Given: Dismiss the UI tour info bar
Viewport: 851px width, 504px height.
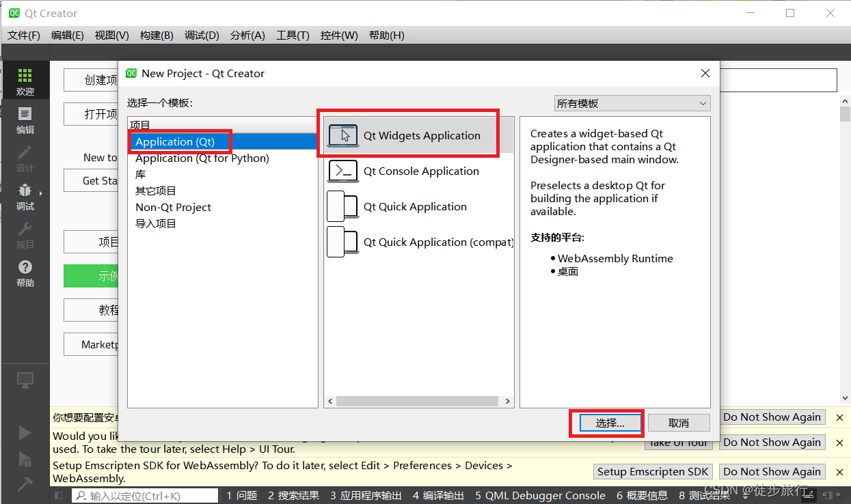Looking at the screenshot, I should click(x=839, y=442).
